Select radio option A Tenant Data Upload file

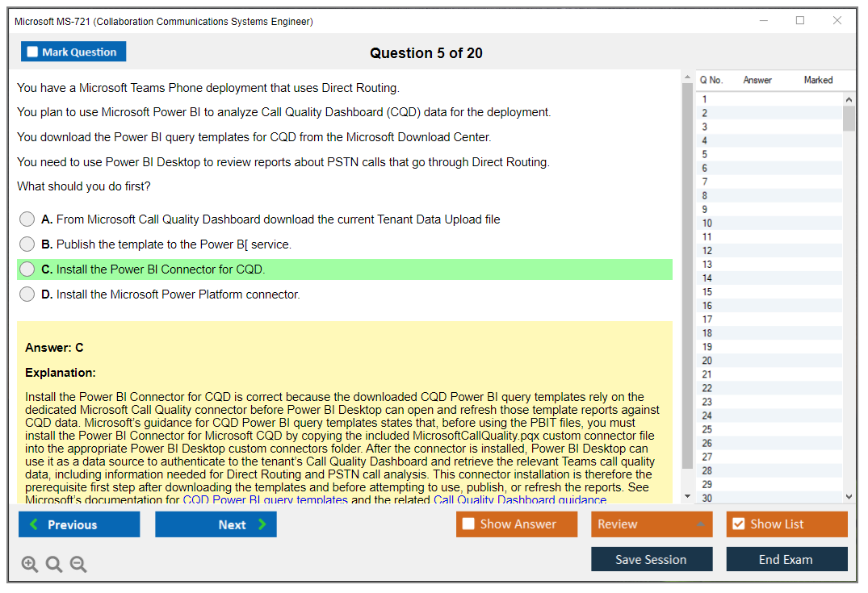[27, 219]
